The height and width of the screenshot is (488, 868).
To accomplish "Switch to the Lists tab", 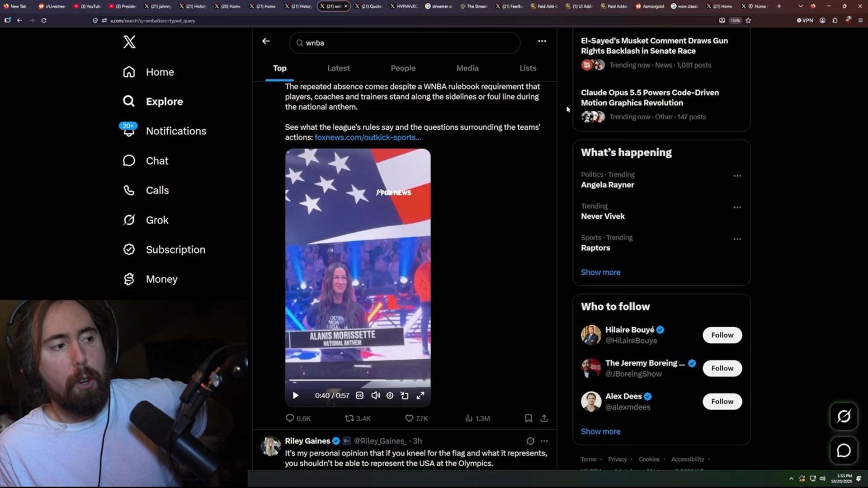I will pyautogui.click(x=528, y=68).
